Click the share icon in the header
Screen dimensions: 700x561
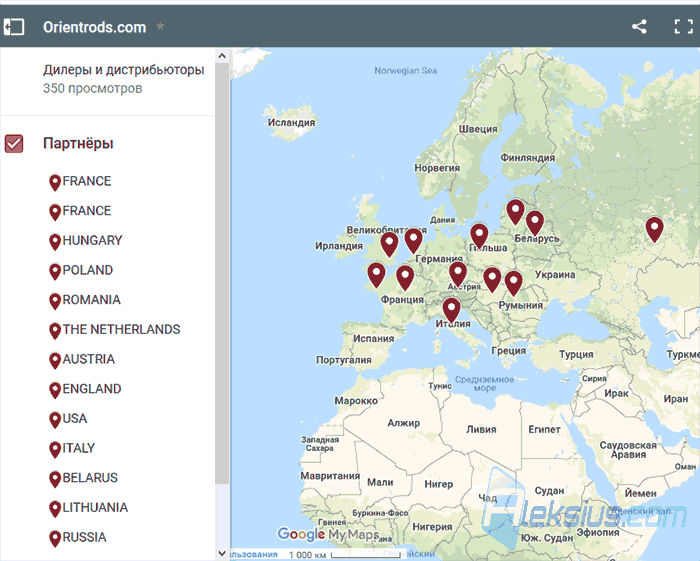pos(639,26)
